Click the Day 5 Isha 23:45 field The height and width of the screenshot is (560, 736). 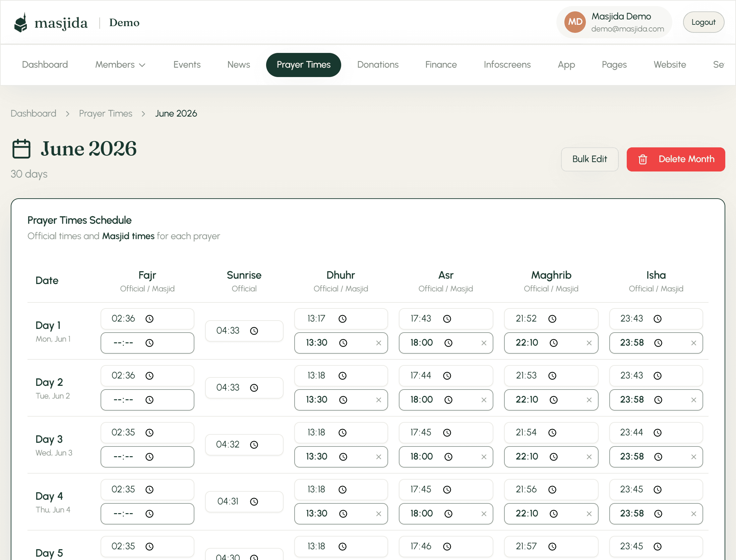point(656,546)
